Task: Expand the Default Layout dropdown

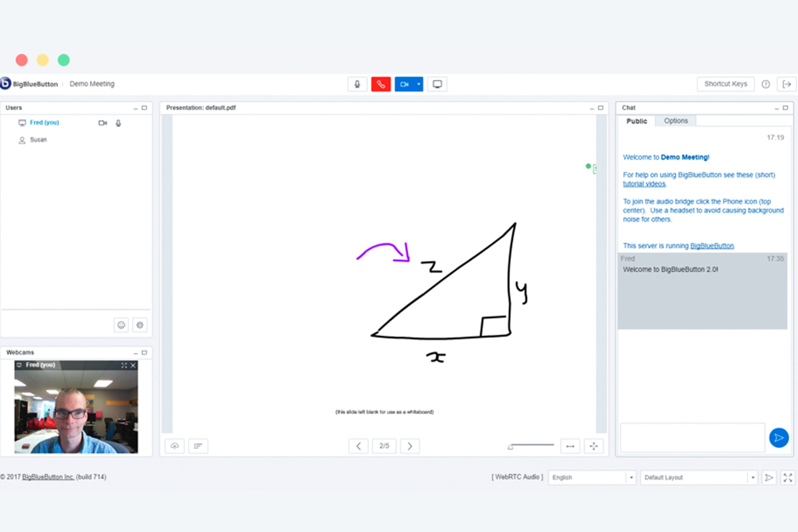Action: [752, 477]
